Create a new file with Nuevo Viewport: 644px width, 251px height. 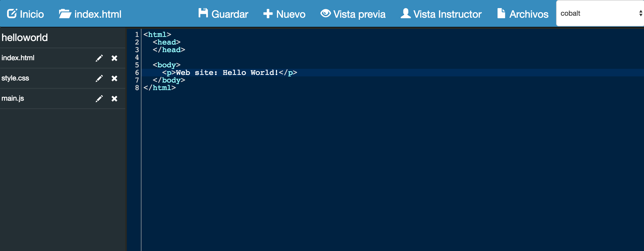coord(284,14)
